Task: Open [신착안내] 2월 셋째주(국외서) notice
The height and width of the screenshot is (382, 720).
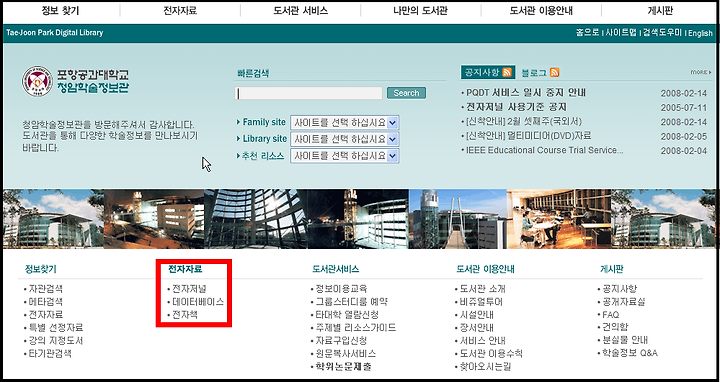Action: pyautogui.click(x=523, y=122)
